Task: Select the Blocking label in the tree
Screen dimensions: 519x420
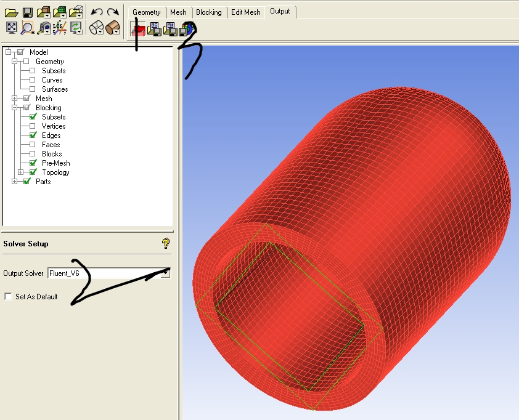Action: tap(48, 108)
